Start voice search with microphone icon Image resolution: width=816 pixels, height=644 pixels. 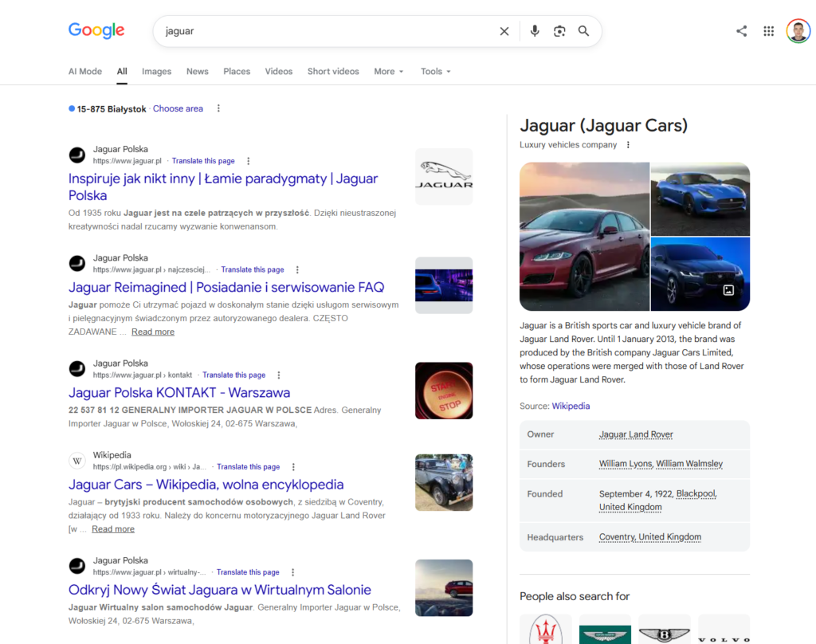(x=535, y=31)
